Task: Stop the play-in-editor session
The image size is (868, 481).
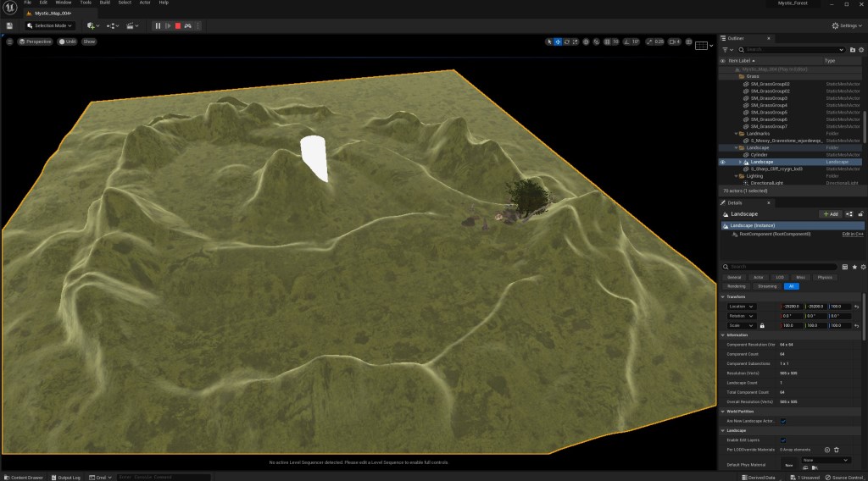Action: 178,26
